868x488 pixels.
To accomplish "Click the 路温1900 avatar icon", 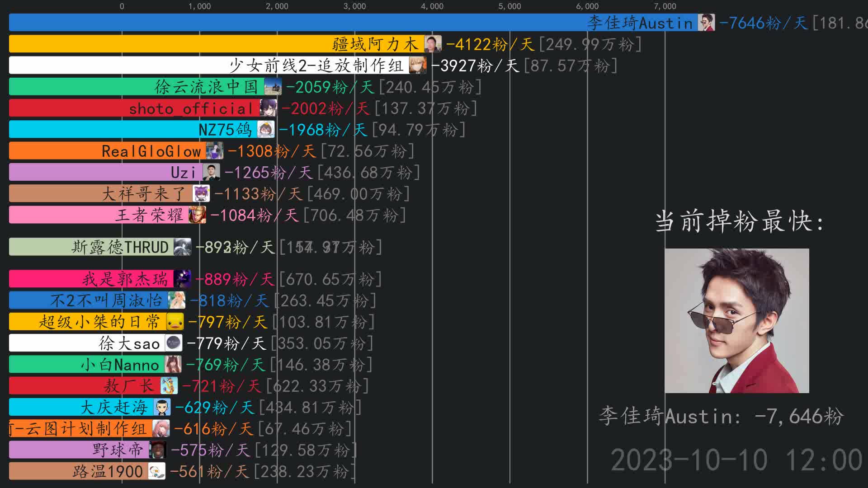I will click(x=157, y=471).
